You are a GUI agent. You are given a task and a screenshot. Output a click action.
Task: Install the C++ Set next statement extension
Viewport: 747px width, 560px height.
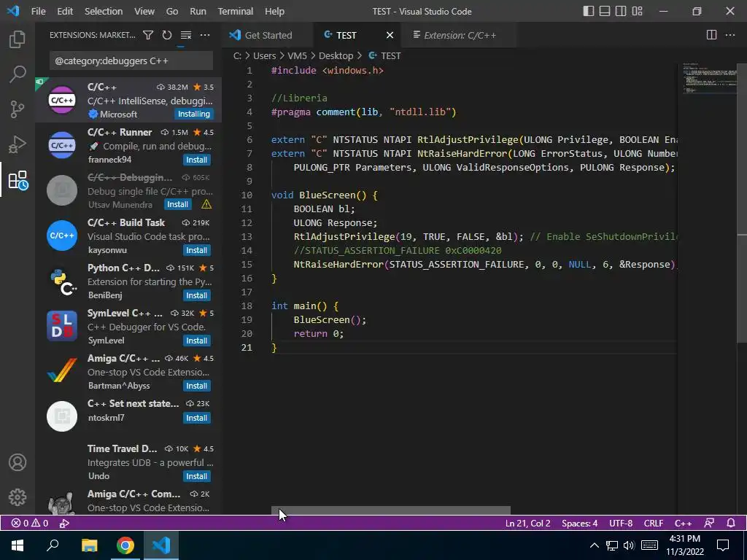point(197,418)
